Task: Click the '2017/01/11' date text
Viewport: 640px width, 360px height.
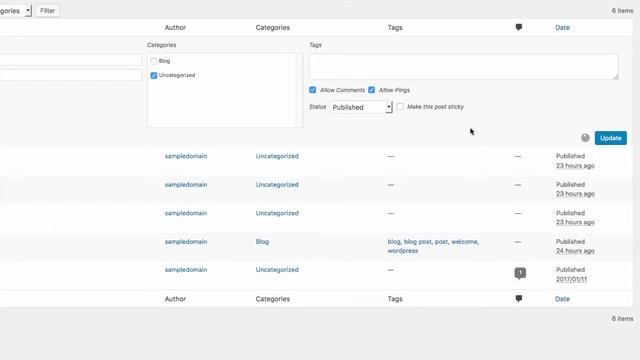Action: (571, 279)
